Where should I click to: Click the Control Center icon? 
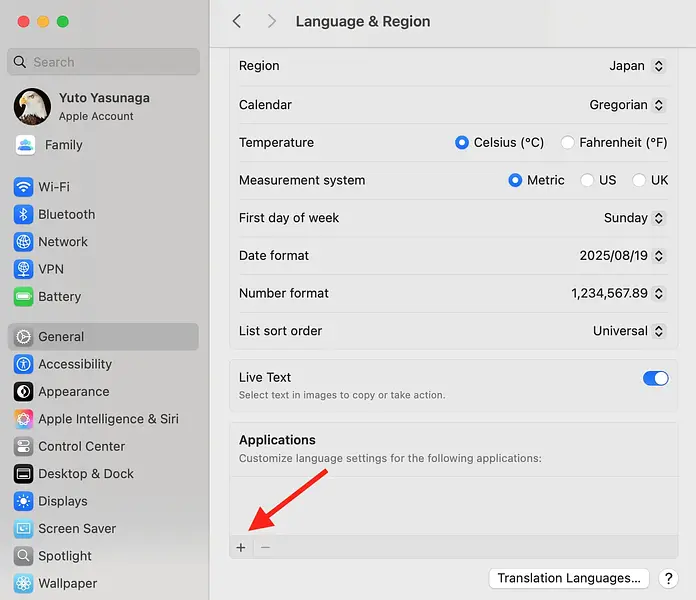[24, 446]
